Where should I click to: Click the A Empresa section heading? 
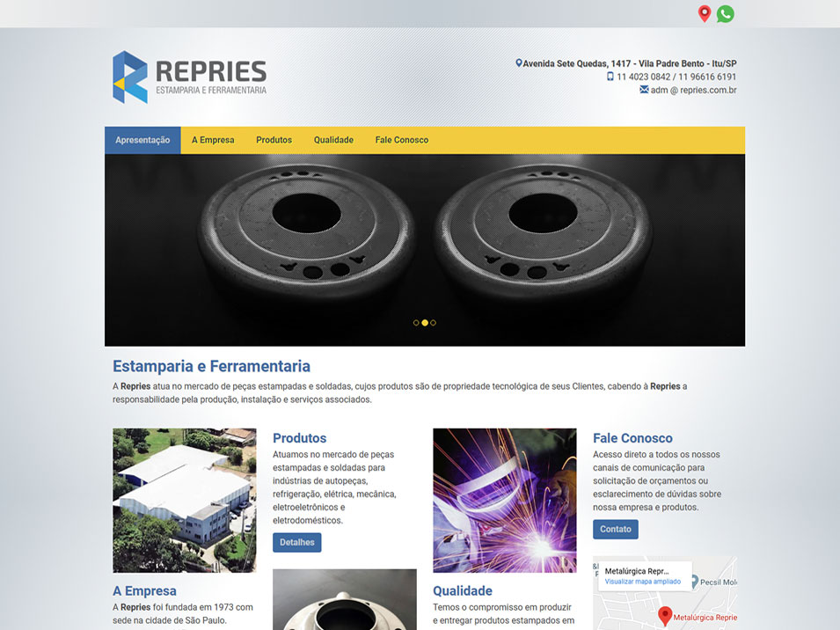(x=144, y=590)
